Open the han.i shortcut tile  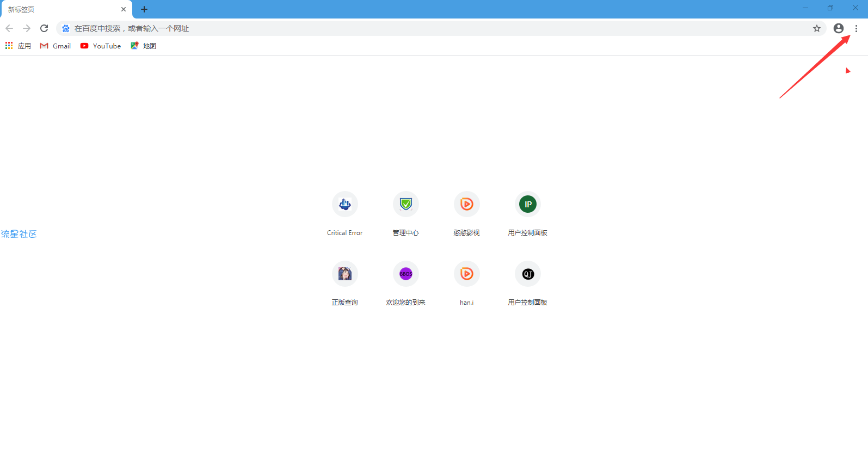[467, 284]
